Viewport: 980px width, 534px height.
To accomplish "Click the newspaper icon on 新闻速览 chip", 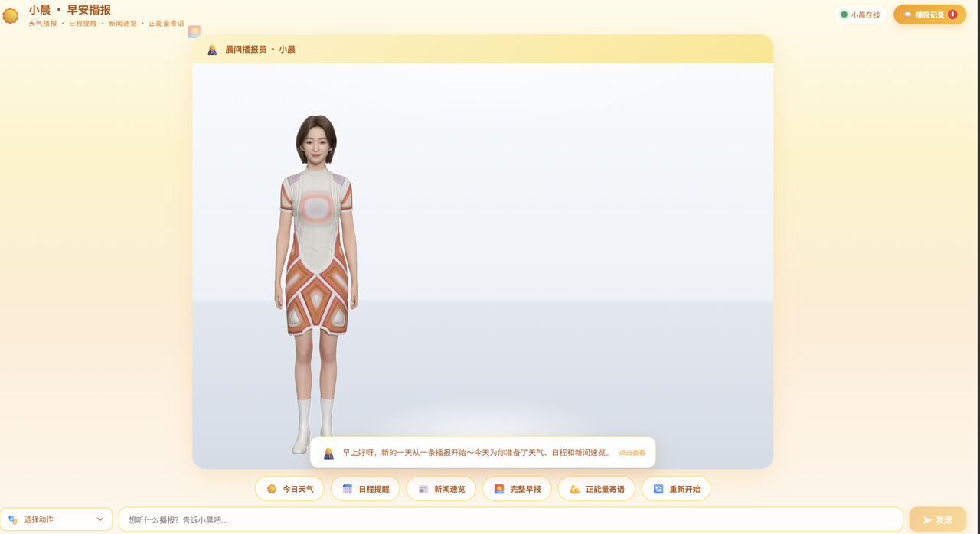I will (x=423, y=489).
